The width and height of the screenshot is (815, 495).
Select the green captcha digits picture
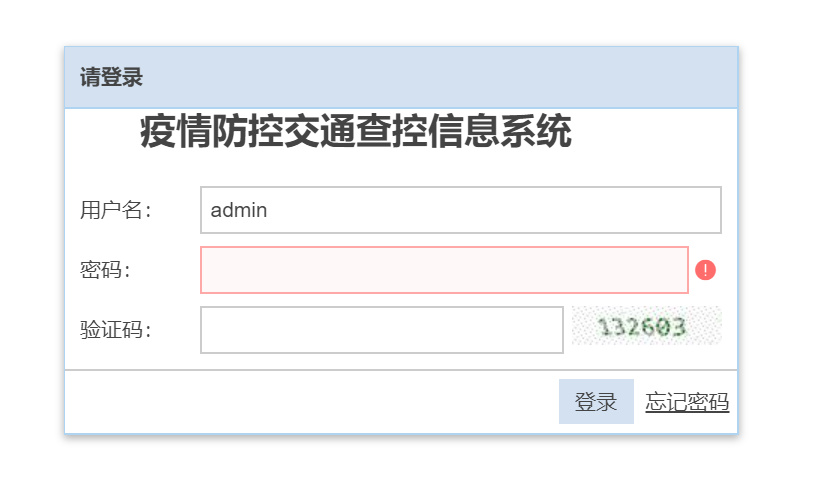click(647, 325)
